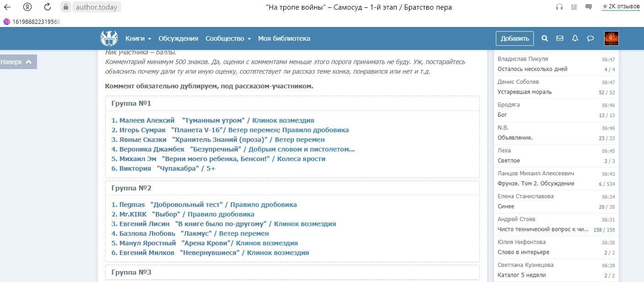Expand the Сообщество dropdown menu
The width and height of the screenshot is (644, 282).
228,38
